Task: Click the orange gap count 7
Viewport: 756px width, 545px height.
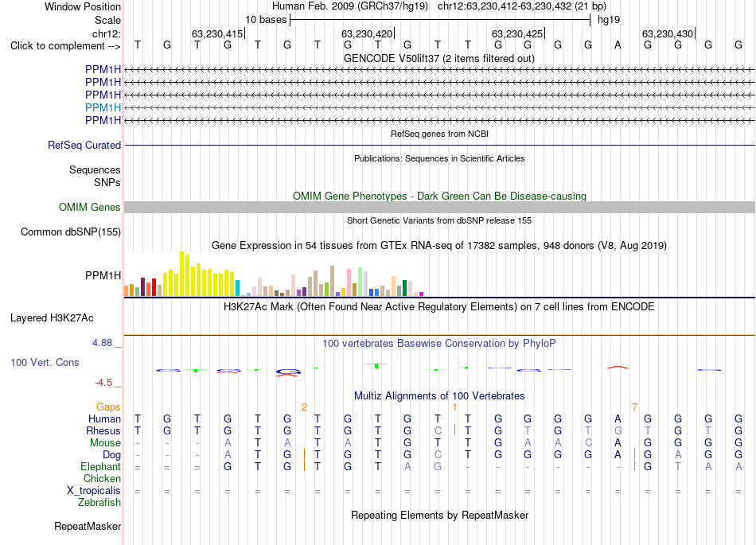Action: click(x=634, y=407)
